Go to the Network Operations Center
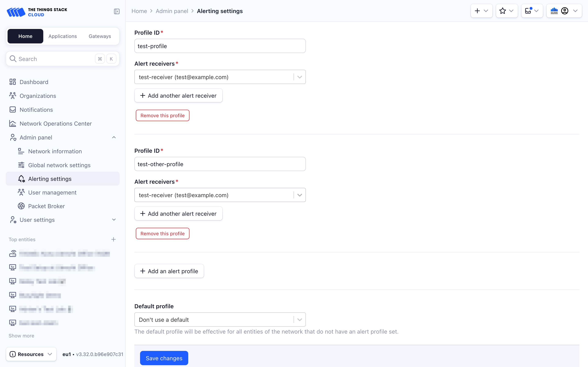Viewport: 588px width, 367px height. 56,124
